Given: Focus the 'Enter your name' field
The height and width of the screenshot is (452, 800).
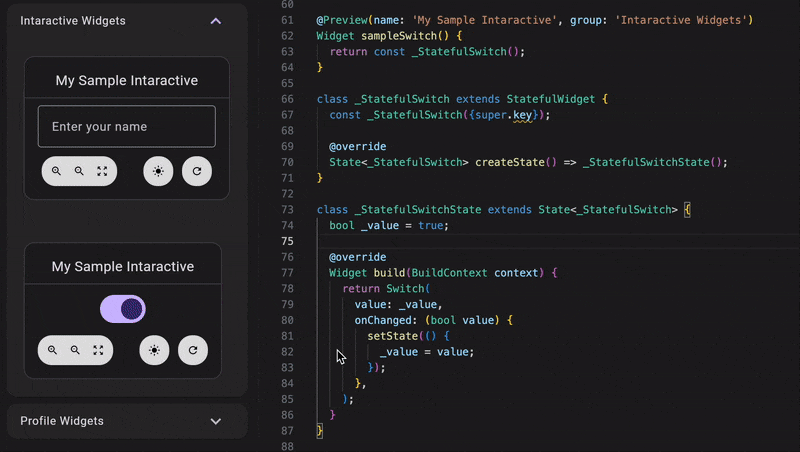Looking at the screenshot, I should coord(127,127).
